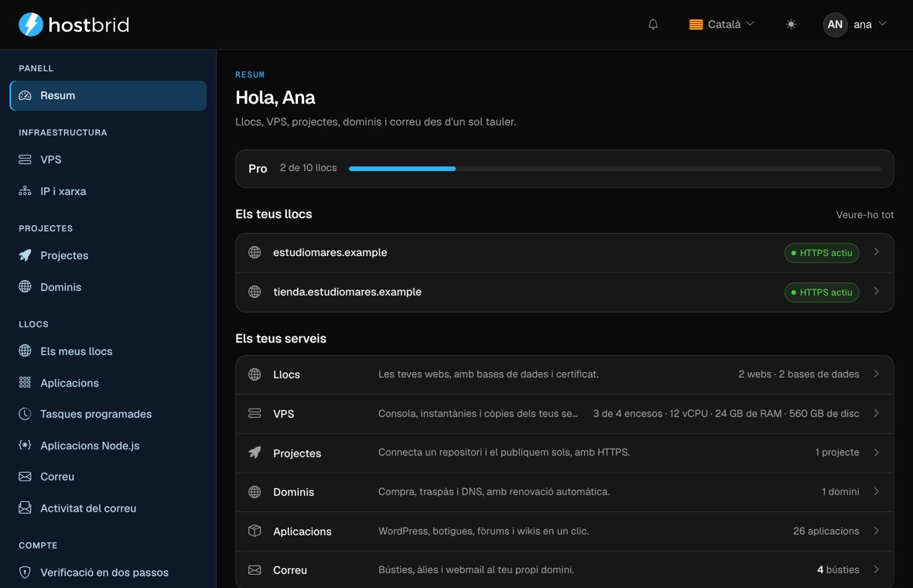Image resolution: width=913 pixels, height=588 pixels.
Task: Open VPS in the sidebar
Action: click(108, 159)
